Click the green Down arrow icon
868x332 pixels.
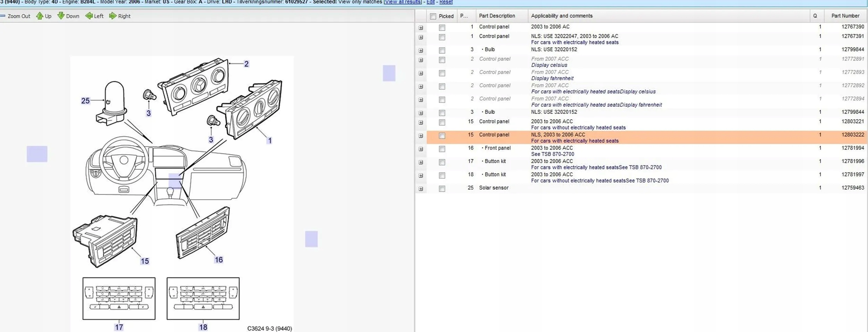coord(61,16)
